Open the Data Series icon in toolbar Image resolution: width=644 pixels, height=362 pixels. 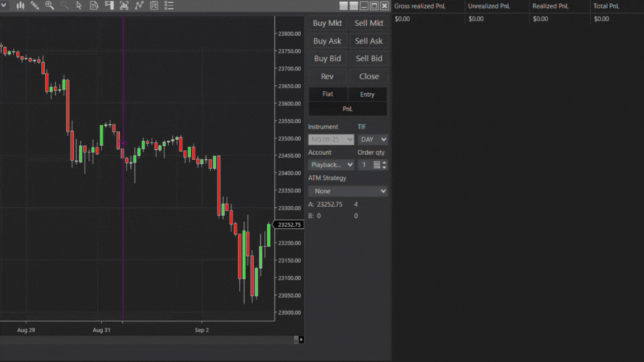[x=94, y=6]
